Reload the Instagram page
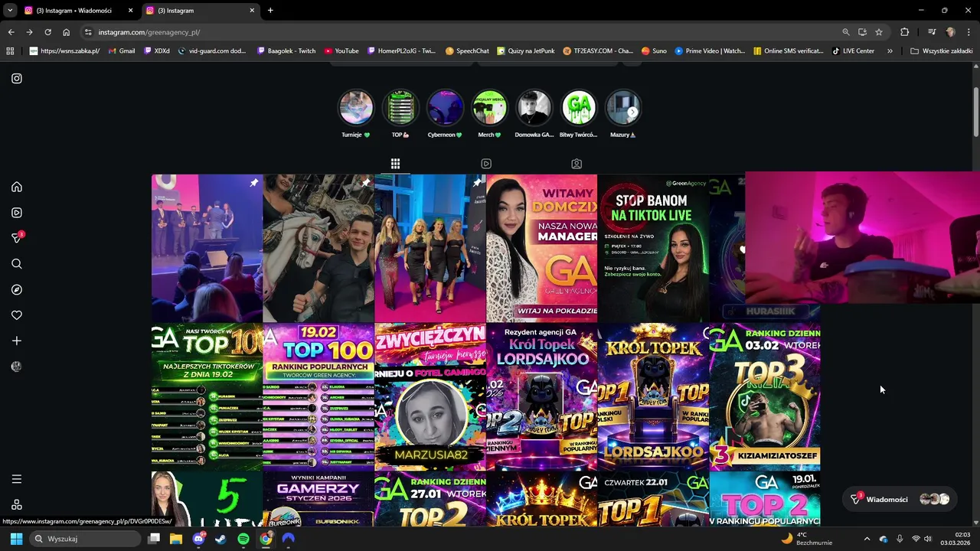Image resolution: width=980 pixels, height=551 pixels. point(47,32)
